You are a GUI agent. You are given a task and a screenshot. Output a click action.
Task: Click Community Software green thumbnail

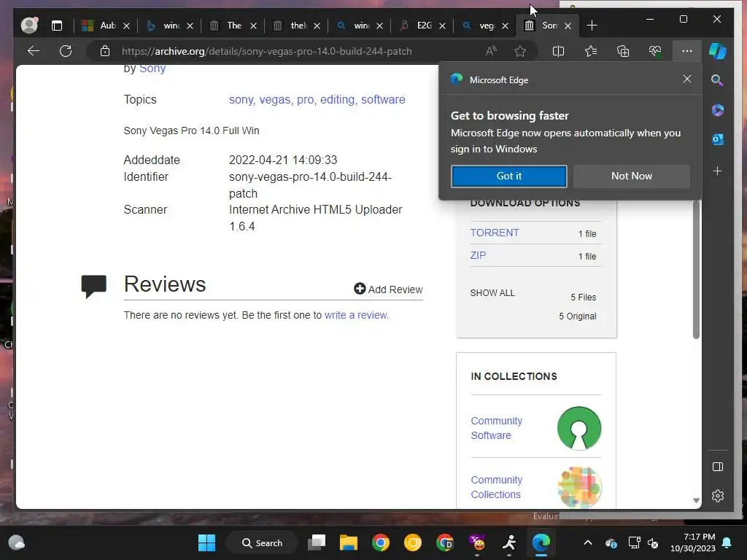pyautogui.click(x=579, y=428)
